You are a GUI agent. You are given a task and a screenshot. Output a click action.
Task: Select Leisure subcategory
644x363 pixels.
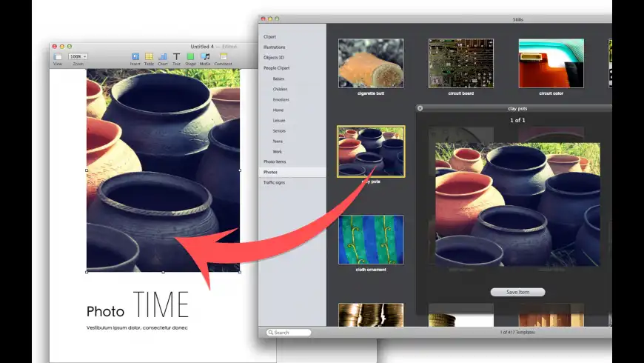(279, 121)
